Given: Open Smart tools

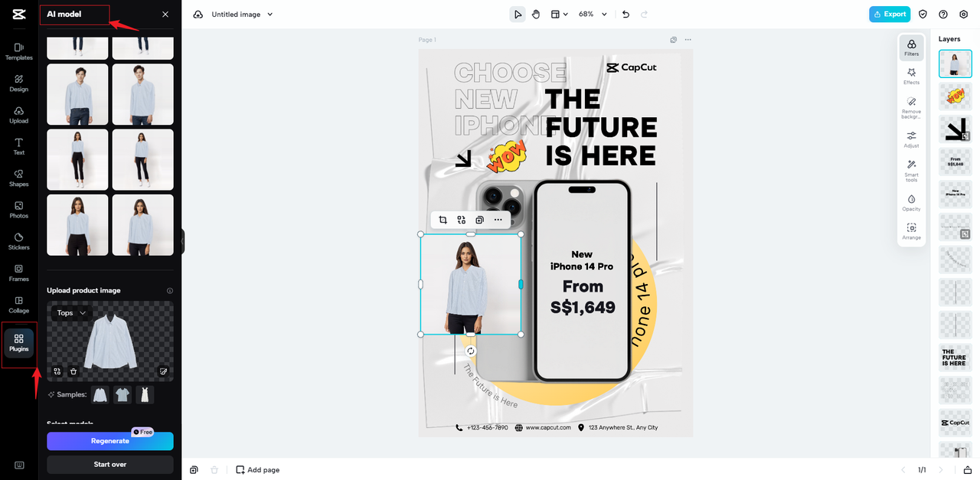Looking at the screenshot, I should click(911, 171).
